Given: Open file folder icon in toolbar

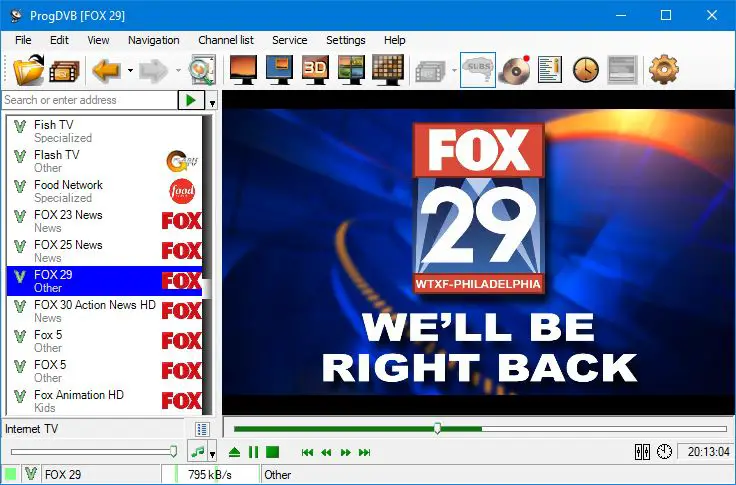Looking at the screenshot, I should click(x=28, y=70).
